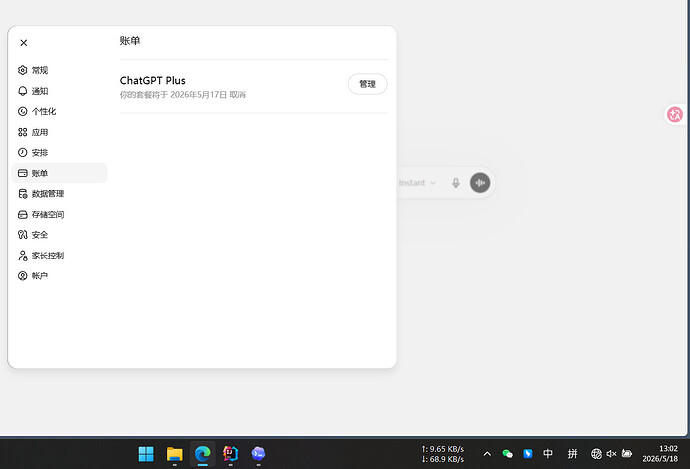Open the 存储空间 storage section
690x469 pixels.
[59, 214]
